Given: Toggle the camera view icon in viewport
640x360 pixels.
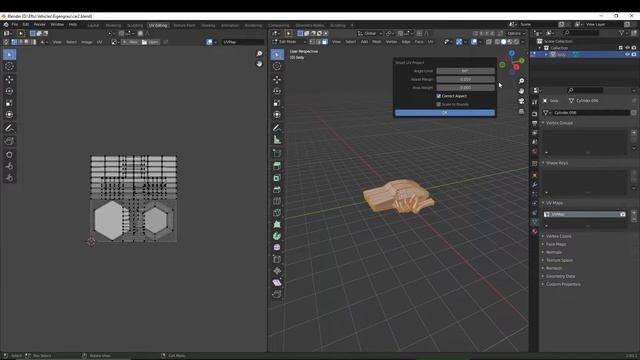Looking at the screenshot, I should click(x=521, y=101).
